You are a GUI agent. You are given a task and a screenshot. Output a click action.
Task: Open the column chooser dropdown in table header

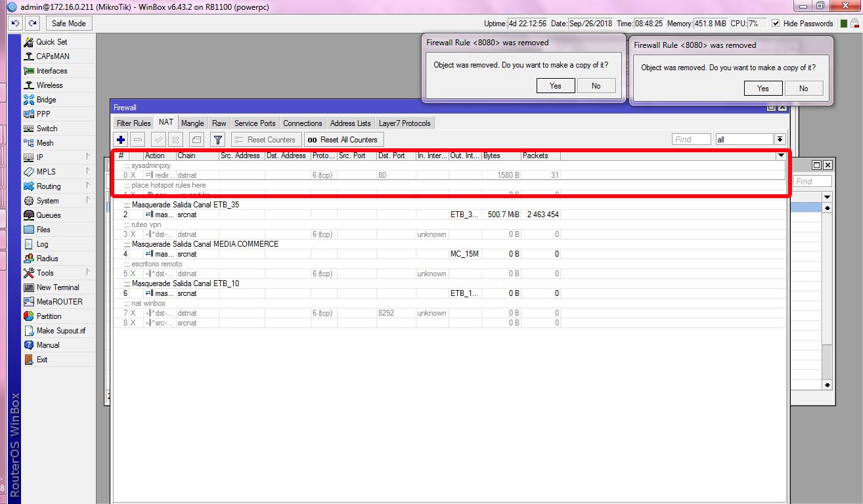point(781,156)
